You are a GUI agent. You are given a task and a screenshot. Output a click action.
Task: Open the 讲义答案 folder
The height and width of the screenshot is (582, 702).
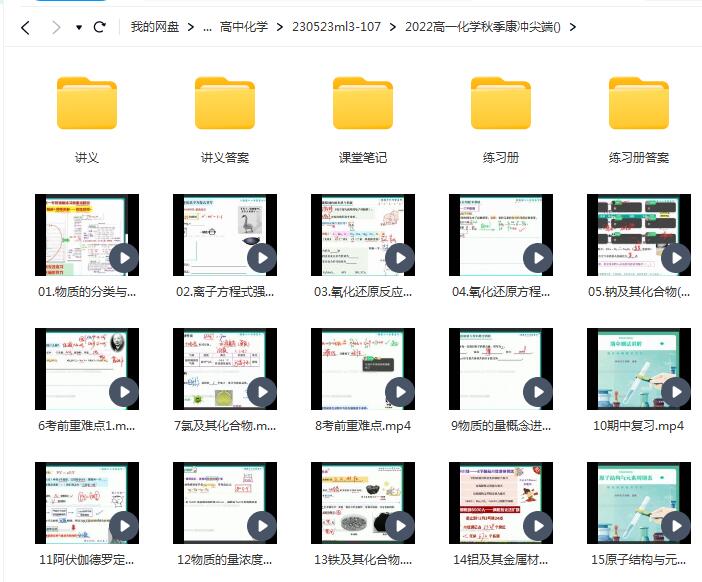tap(225, 103)
